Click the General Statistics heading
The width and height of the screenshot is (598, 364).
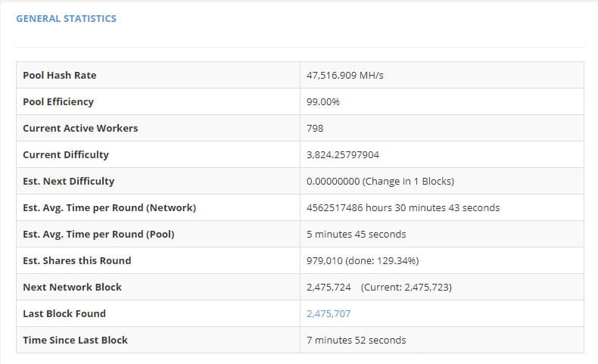(66, 18)
